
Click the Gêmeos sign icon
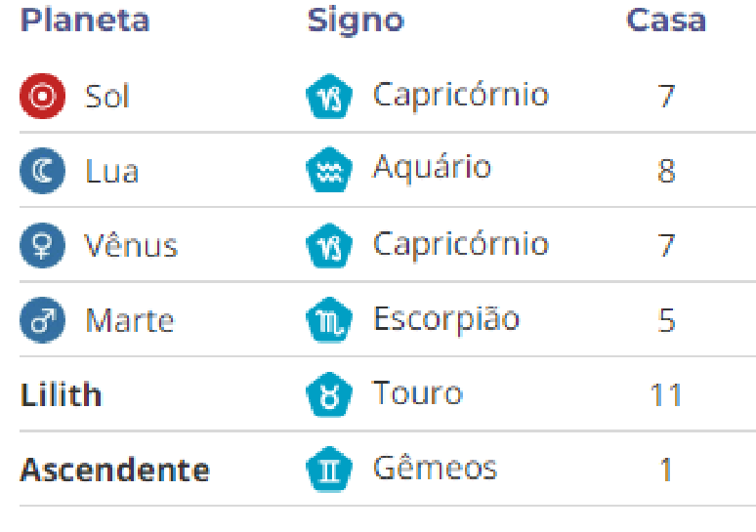click(x=329, y=470)
